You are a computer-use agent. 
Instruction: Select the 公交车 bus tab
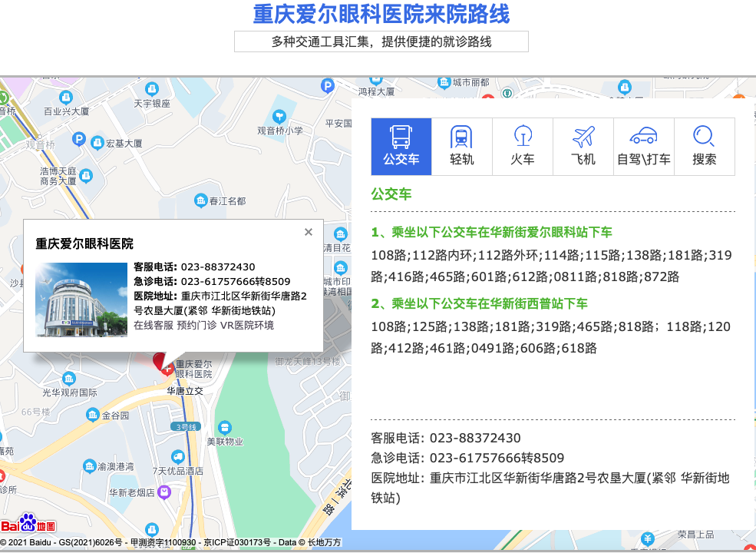401,147
